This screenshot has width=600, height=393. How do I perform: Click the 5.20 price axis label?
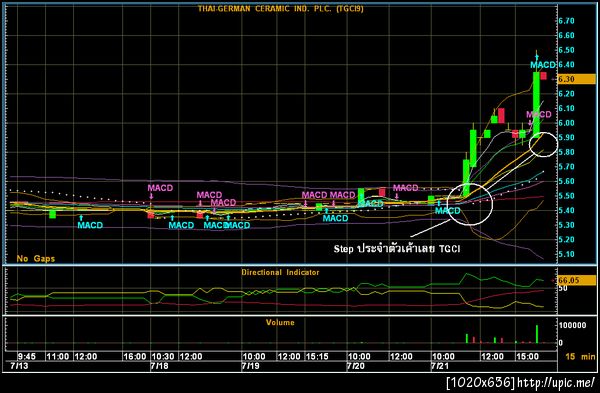point(566,240)
